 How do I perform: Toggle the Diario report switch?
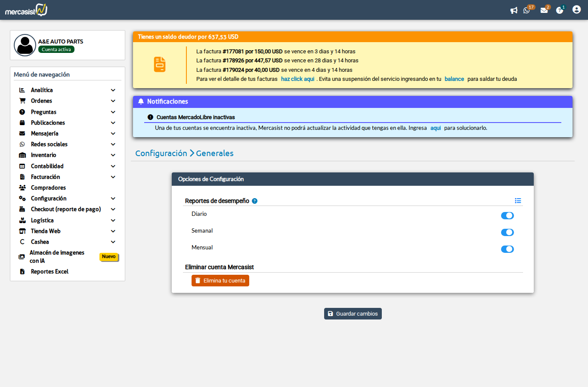(508, 215)
